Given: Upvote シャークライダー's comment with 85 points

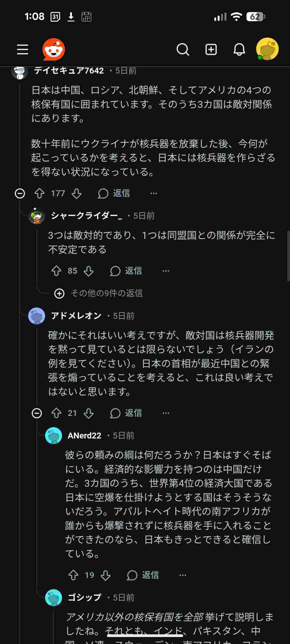Looking at the screenshot, I should (56, 271).
